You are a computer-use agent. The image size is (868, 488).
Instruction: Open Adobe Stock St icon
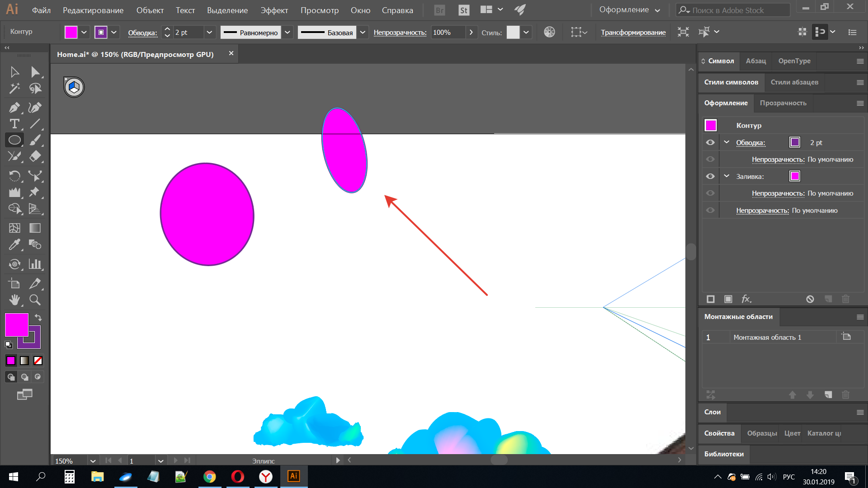point(463,10)
